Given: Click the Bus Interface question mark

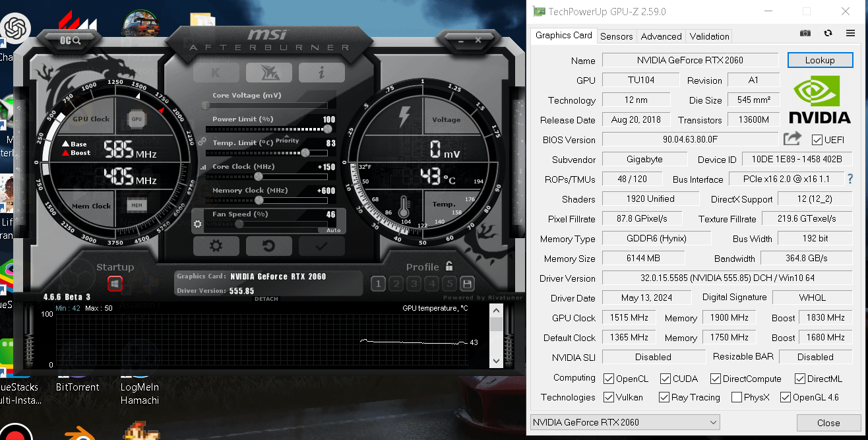Looking at the screenshot, I should coord(850,179).
